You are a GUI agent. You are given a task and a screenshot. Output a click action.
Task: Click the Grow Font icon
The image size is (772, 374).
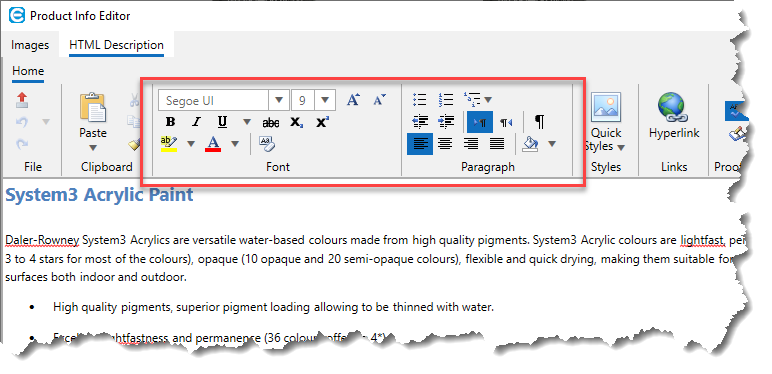(353, 100)
